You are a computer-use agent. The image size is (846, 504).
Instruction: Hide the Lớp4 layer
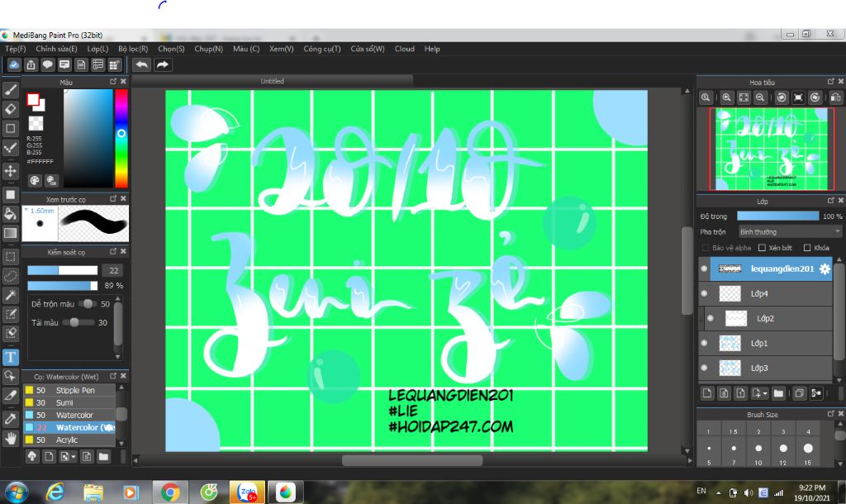click(x=704, y=293)
